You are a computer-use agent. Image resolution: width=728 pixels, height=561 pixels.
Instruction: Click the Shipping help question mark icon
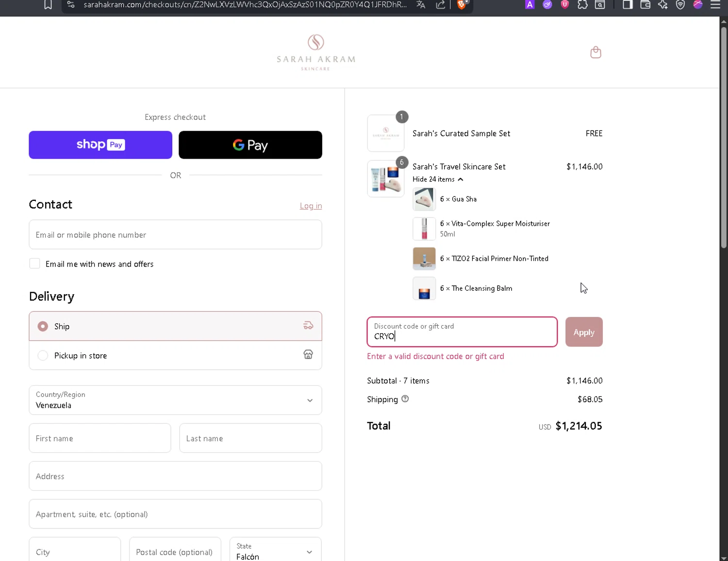click(405, 399)
